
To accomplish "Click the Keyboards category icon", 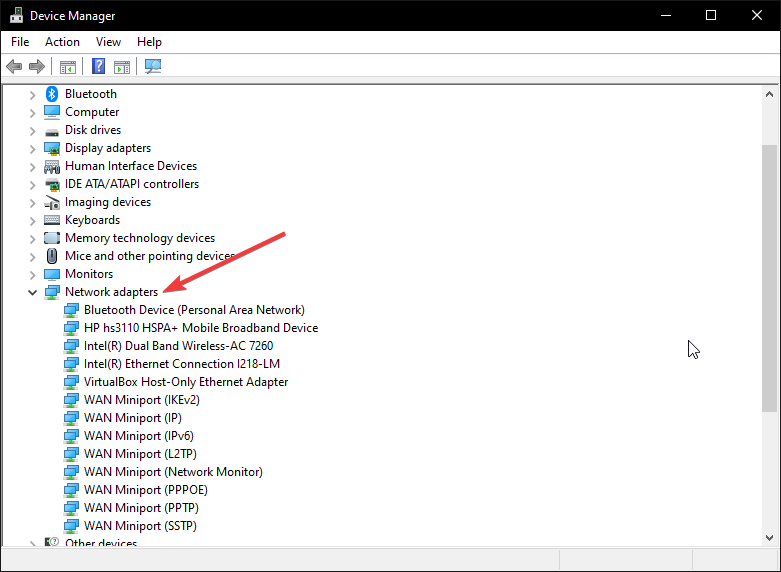I will [52, 220].
